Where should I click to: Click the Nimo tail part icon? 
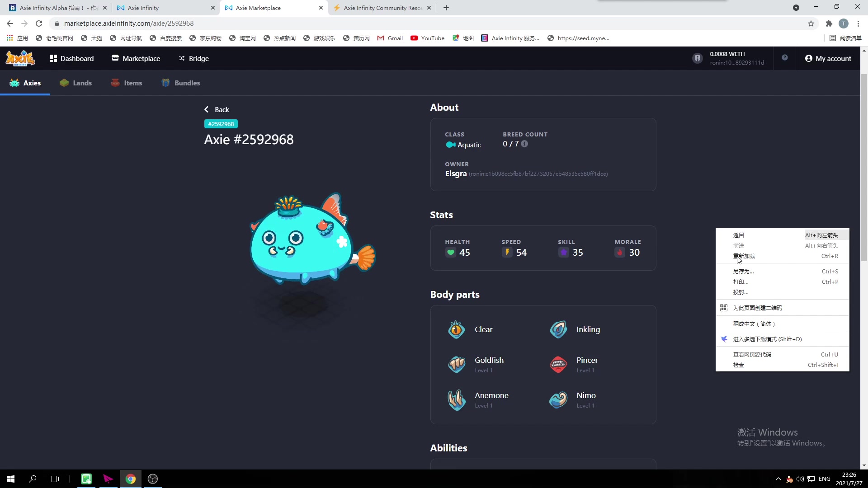559,400
